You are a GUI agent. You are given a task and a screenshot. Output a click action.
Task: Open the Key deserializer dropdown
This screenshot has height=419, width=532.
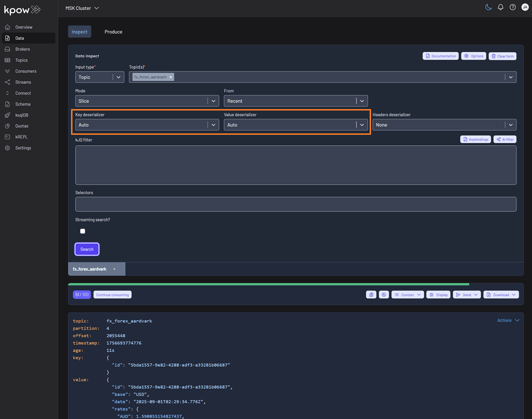147,125
